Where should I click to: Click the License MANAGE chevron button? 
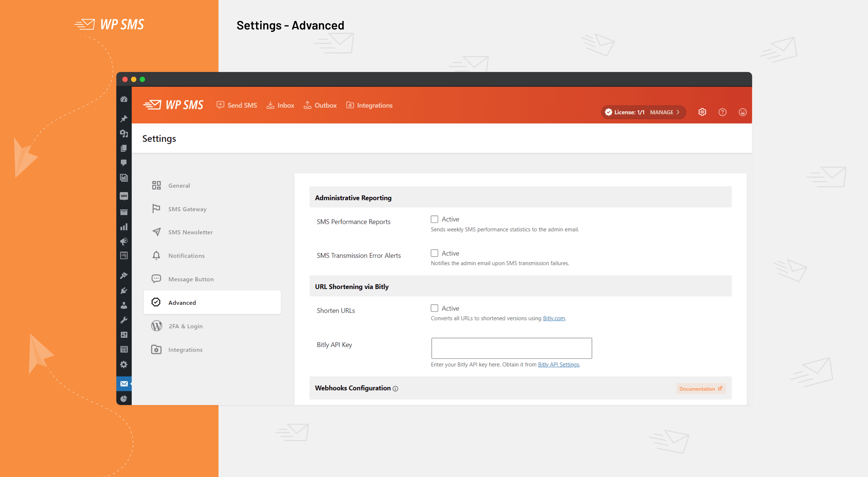click(x=664, y=112)
